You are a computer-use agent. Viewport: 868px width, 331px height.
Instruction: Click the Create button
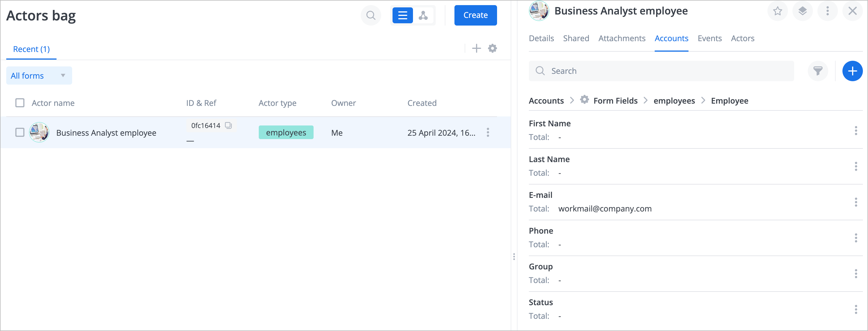(x=474, y=15)
